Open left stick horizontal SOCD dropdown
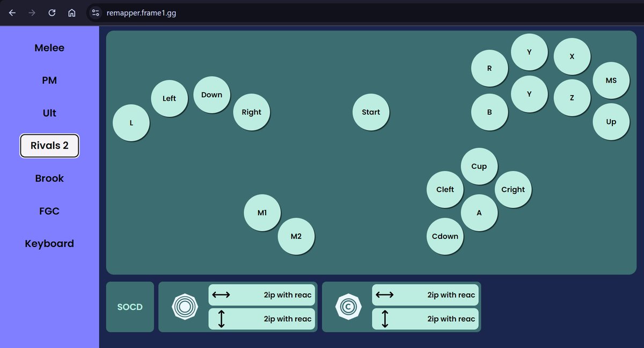This screenshot has width=644, height=348. tap(261, 295)
